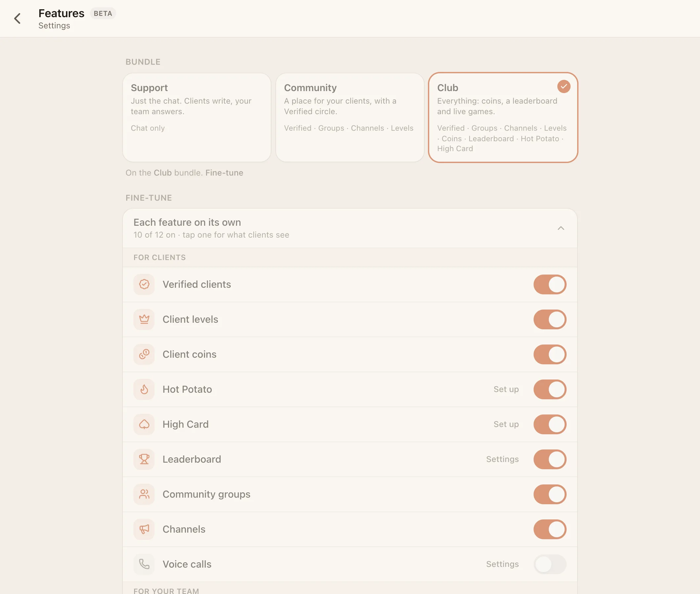Select the Support bundle card

coord(197,117)
